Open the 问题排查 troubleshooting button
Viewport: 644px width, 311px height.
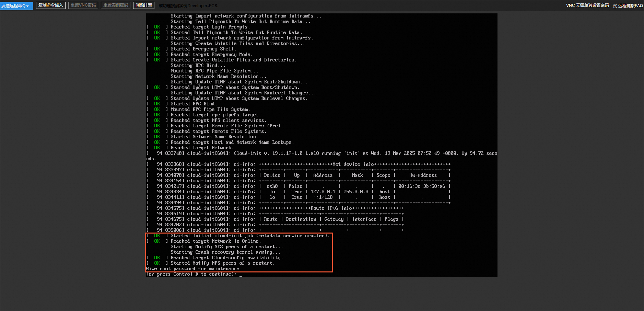pyautogui.click(x=144, y=5)
